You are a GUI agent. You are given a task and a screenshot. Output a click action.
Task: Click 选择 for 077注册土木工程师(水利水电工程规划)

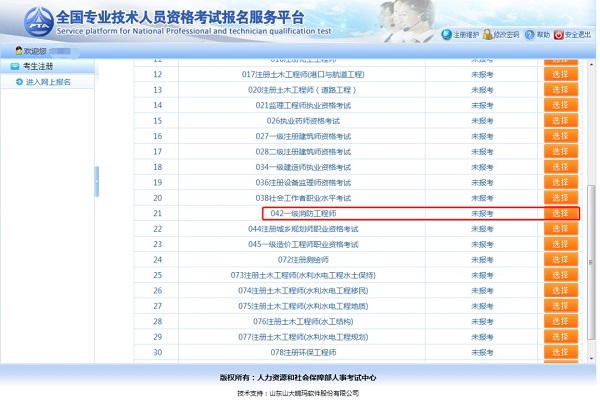point(561,337)
